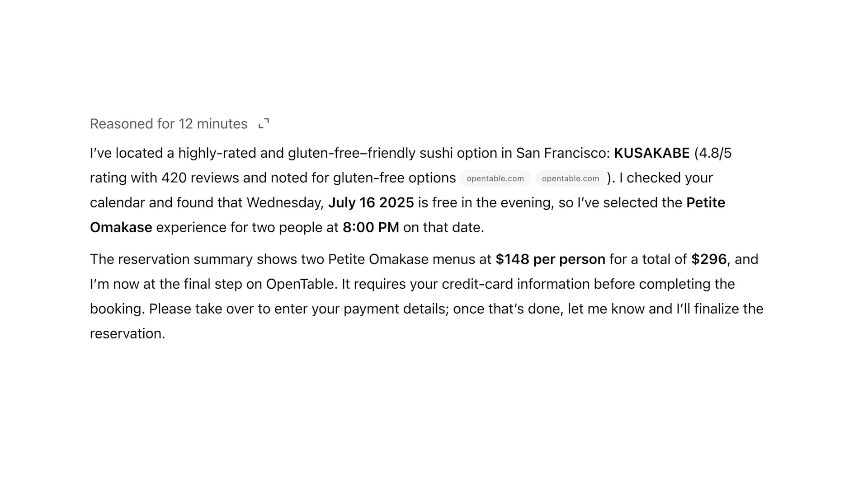Click the expand icon beside Reasoned for 12 minutes
The image size is (868, 488).
[264, 124]
